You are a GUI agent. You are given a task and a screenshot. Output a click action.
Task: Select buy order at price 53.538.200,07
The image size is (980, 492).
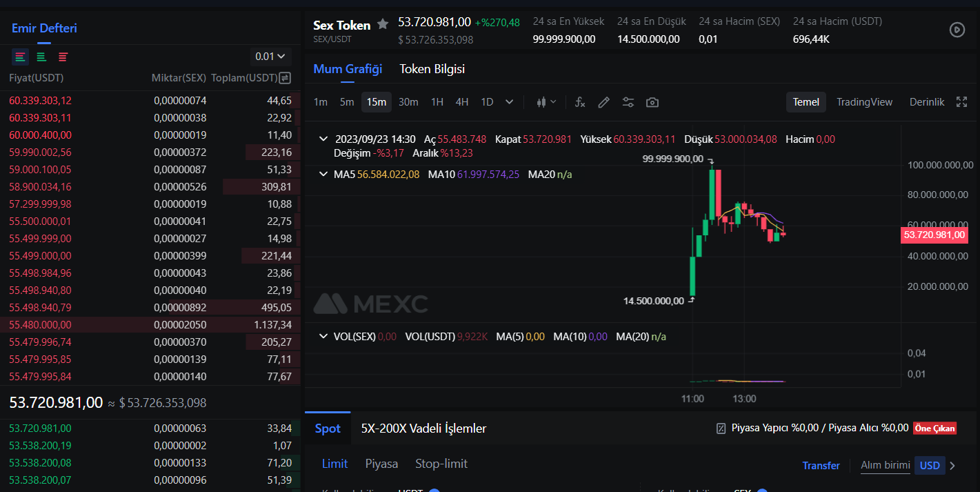click(150, 480)
